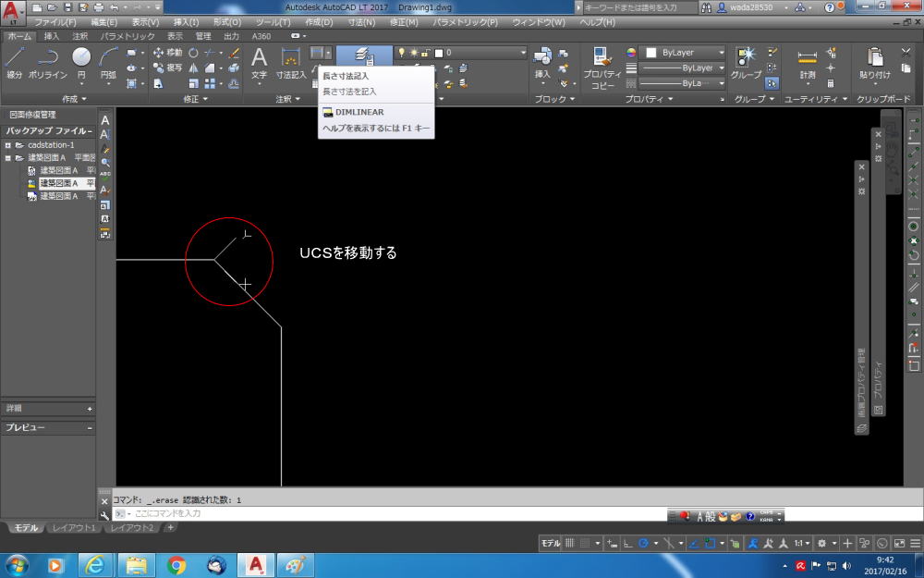Select the Rotate tool icon

coord(193,53)
